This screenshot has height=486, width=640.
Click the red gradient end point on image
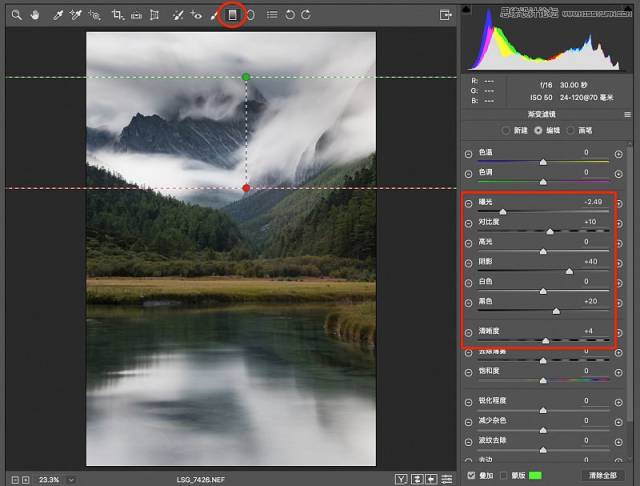[x=246, y=188]
